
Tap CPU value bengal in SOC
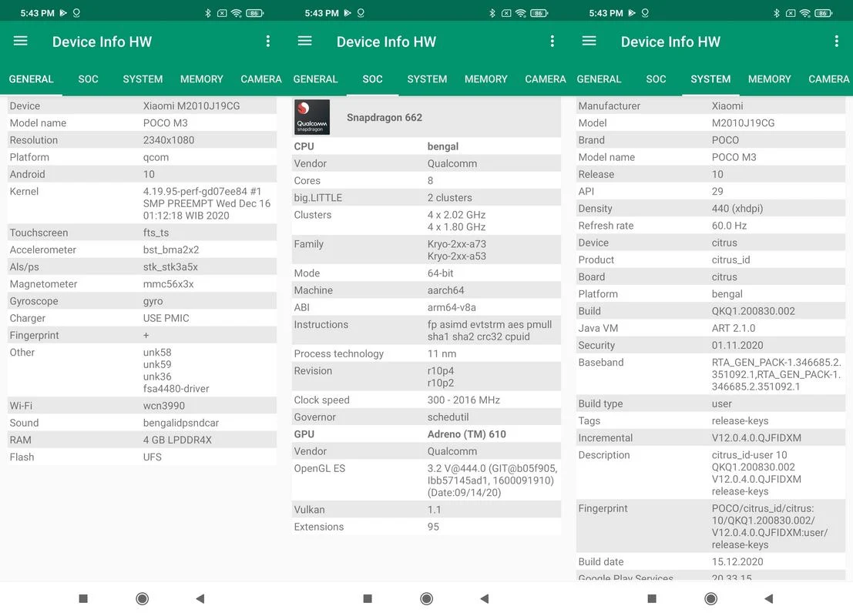tap(443, 146)
